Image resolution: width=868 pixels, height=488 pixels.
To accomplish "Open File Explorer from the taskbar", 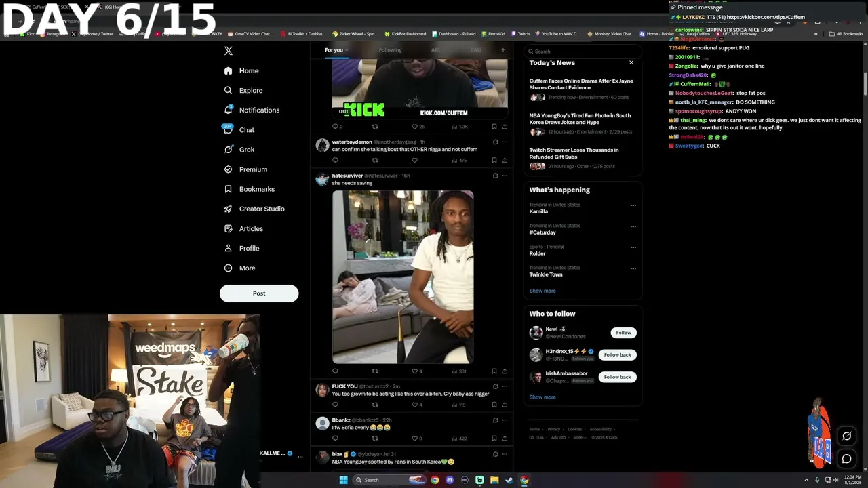I will [x=494, y=480].
